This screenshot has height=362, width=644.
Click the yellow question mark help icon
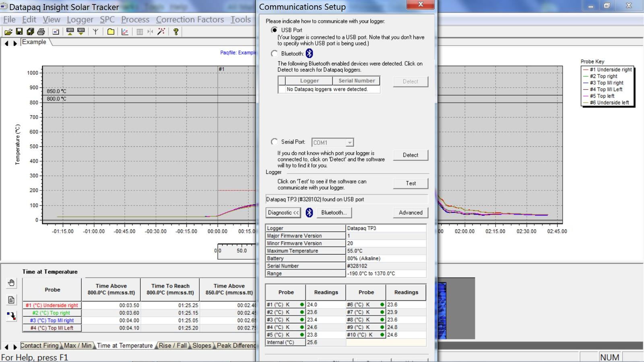click(175, 32)
